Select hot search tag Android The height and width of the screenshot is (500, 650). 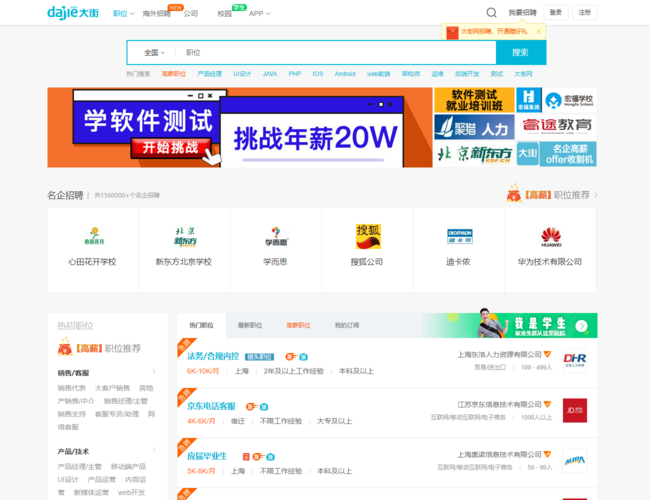(345, 74)
